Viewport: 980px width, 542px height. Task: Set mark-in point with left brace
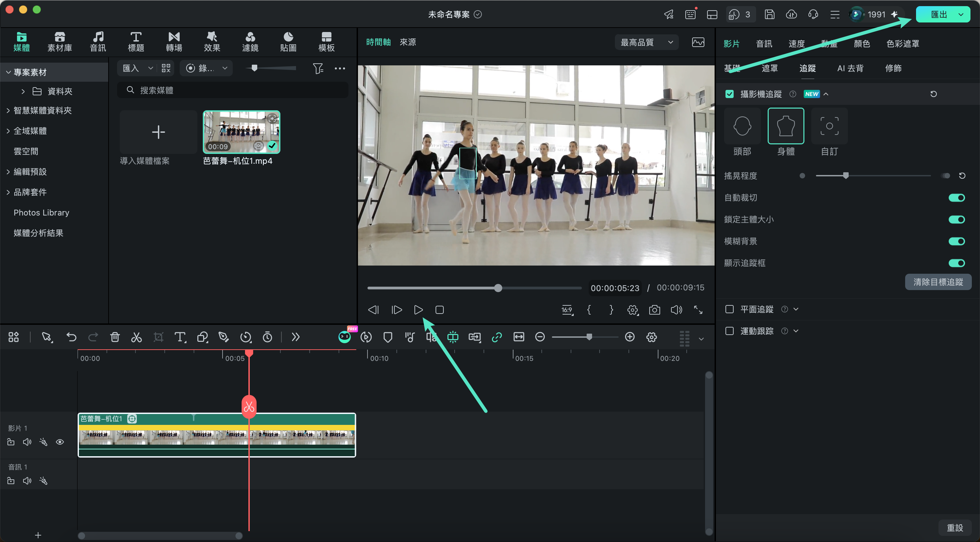click(x=589, y=310)
